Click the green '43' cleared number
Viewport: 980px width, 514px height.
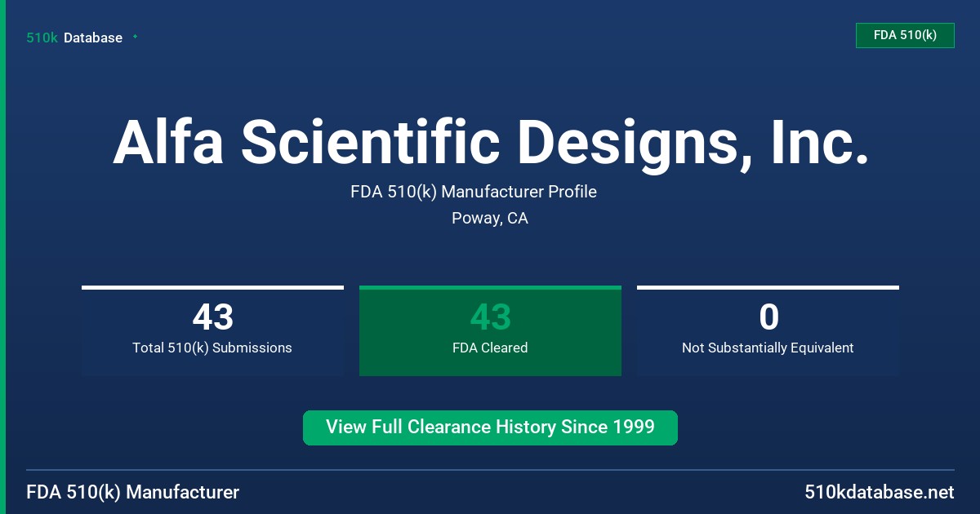pyautogui.click(x=490, y=317)
